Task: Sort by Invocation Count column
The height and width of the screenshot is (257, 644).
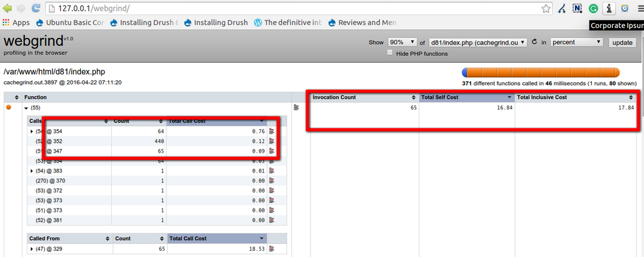Action: (x=365, y=97)
